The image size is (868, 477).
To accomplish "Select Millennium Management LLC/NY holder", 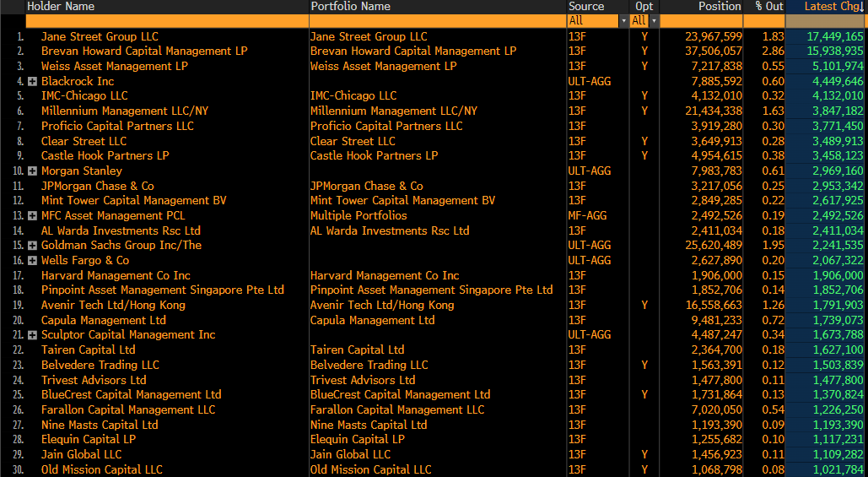I will tap(125, 111).
